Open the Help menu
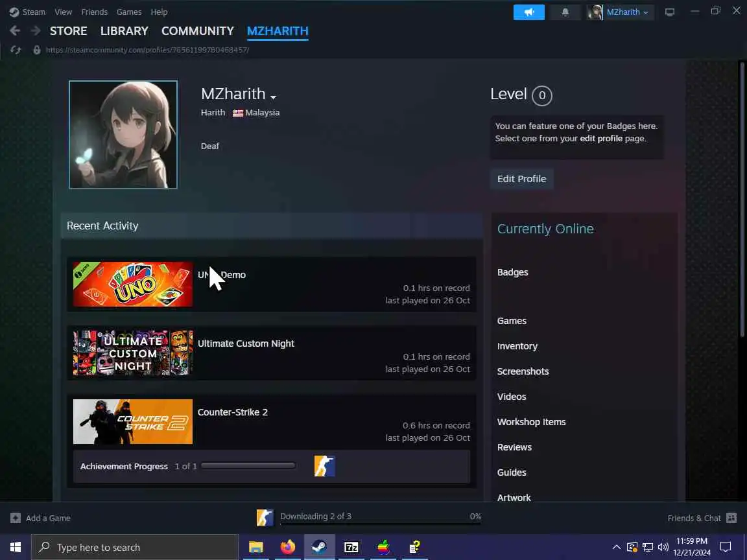 159,12
